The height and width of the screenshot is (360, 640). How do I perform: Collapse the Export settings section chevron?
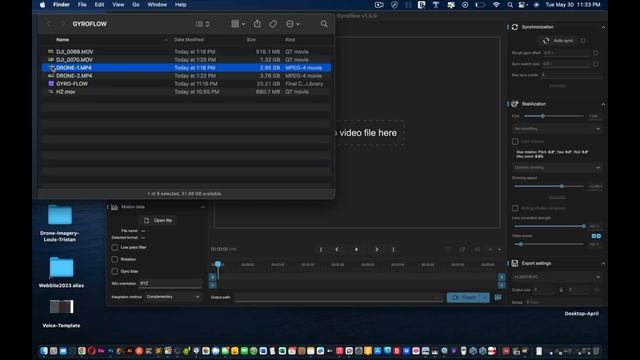point(603,264)
